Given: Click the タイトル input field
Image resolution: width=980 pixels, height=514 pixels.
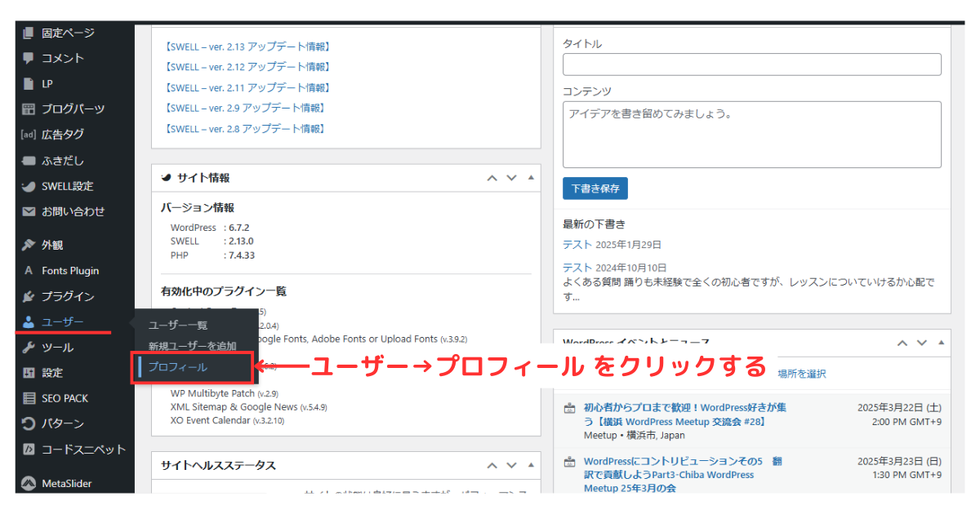Looking at the screenshot, I should point(751,64).
